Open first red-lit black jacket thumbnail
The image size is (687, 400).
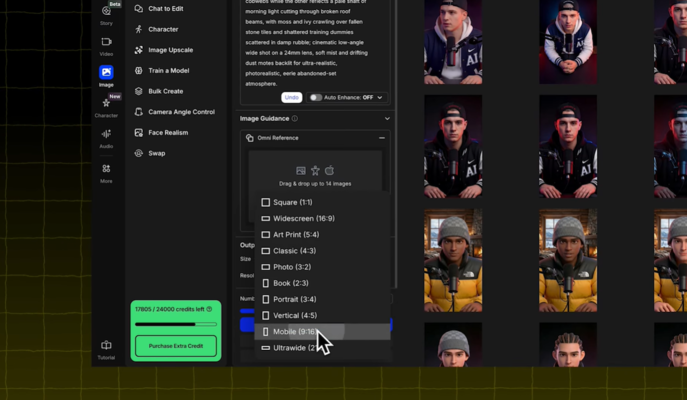pos(453,146)
